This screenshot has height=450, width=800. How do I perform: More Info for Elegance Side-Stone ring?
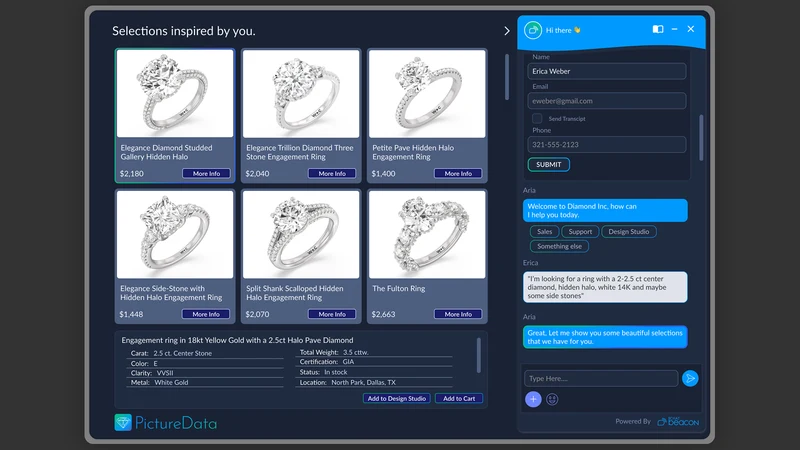206,314
